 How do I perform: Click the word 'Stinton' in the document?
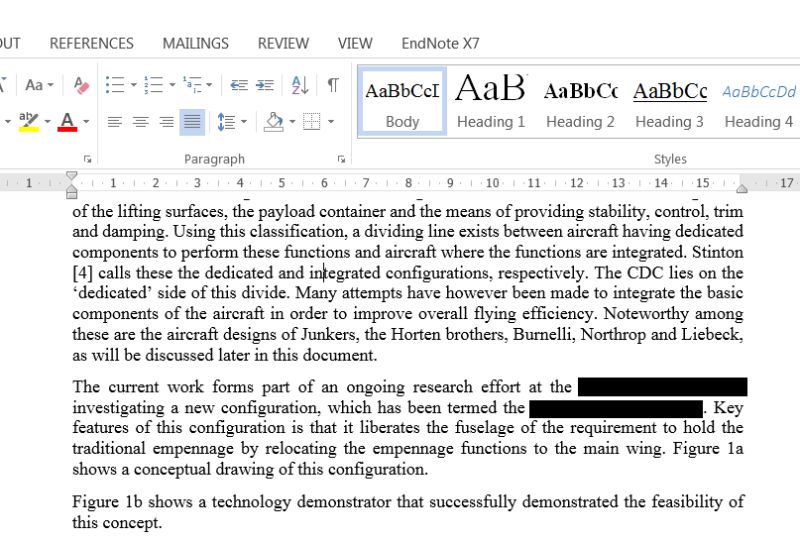click(717, 252)
